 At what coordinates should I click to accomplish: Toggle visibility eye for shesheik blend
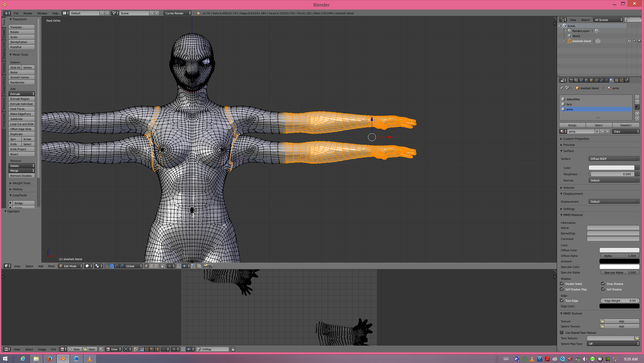(629, 41)
